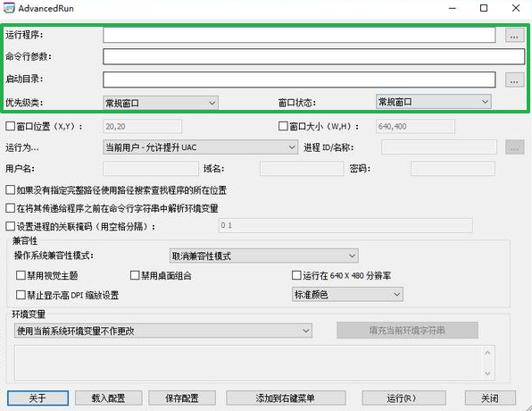Screen dimensions: 532x411
Task: Click 填充当前环境字符串 button
Action: 407,331
